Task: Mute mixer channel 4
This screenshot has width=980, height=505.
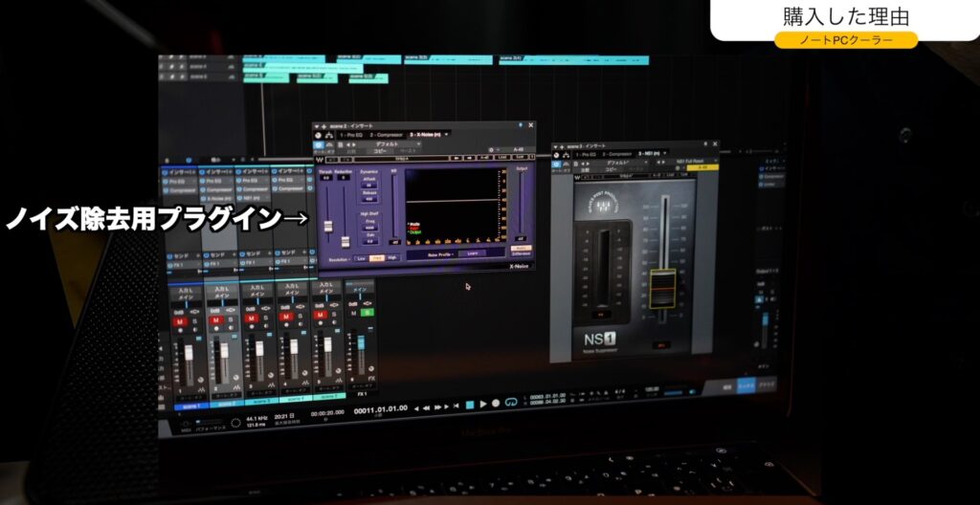Action: (285, 317)
